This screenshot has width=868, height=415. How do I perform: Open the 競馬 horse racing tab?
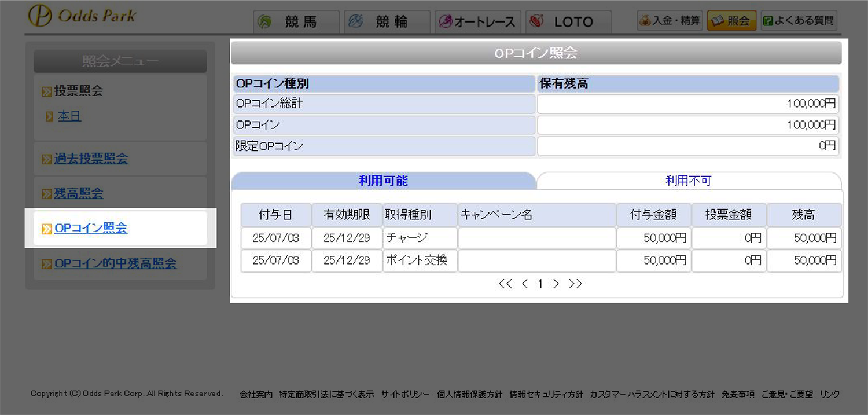(296, 22)
